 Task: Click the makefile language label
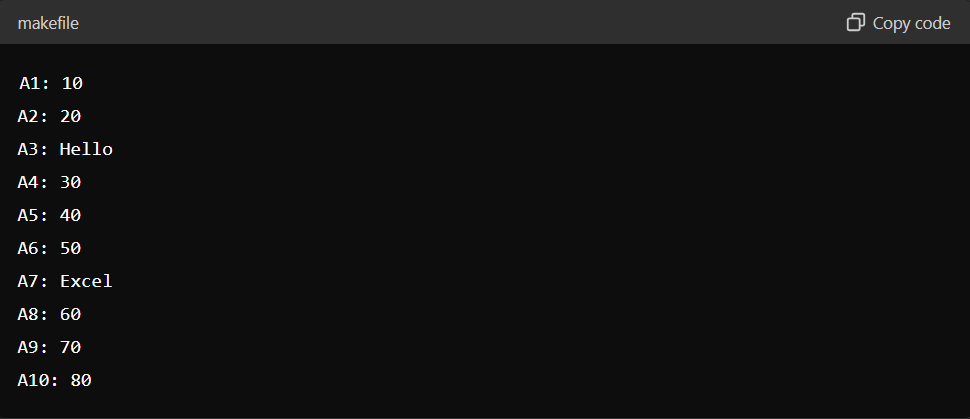(x=48, y=23)
